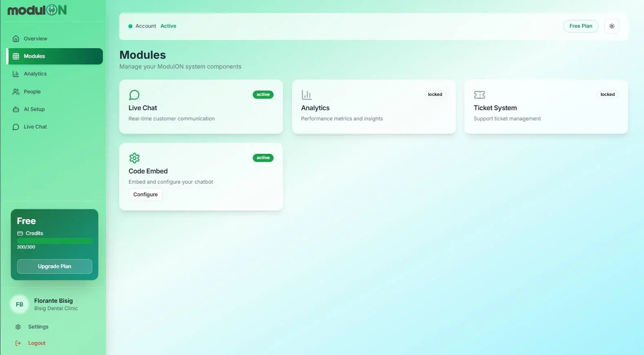The image size is (644, 355).
Task: Click the Analytics bar chart sidebar icon
Action: 16,74
